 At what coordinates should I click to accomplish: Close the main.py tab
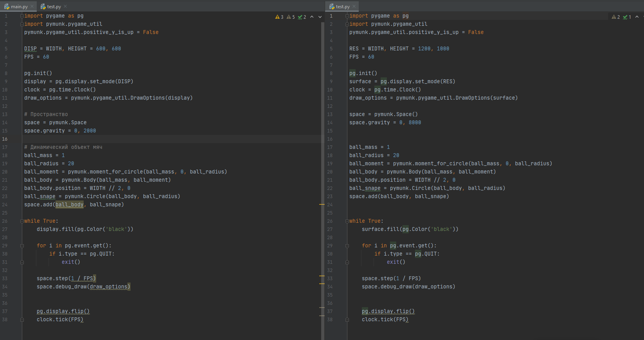[x=32, y=7]
